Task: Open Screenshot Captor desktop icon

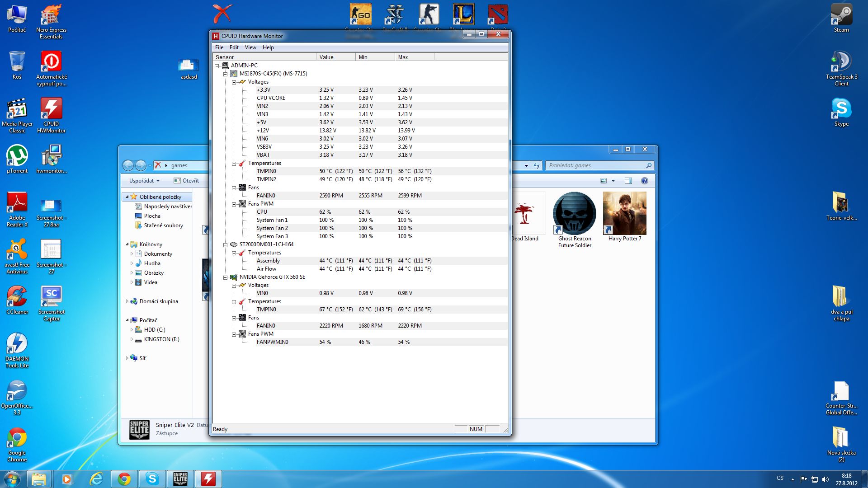Action: [51, 304]
